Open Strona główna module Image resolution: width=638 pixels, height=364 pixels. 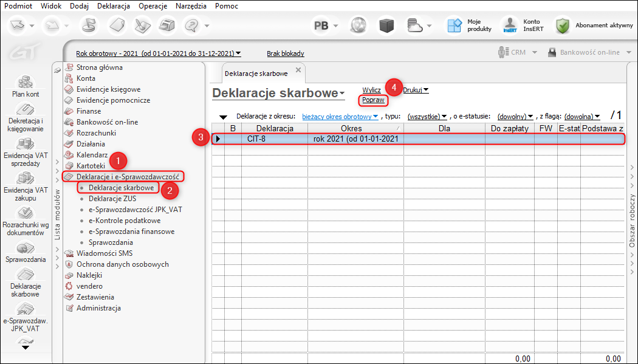point(94,67)
